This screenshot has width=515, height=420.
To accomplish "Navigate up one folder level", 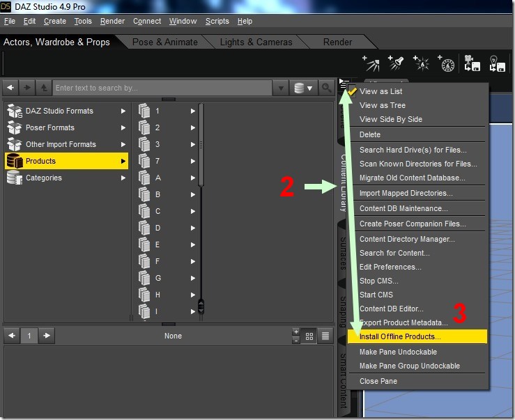I will pos(44,88).
